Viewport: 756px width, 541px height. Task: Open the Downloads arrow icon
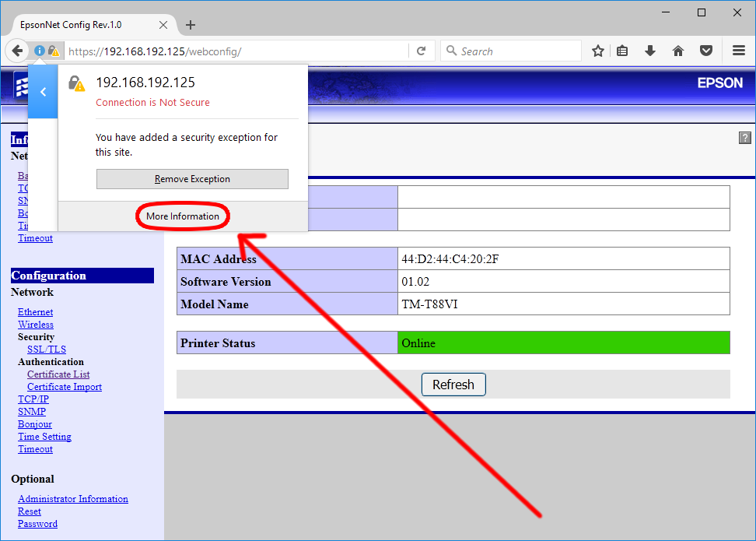[650, 51]
